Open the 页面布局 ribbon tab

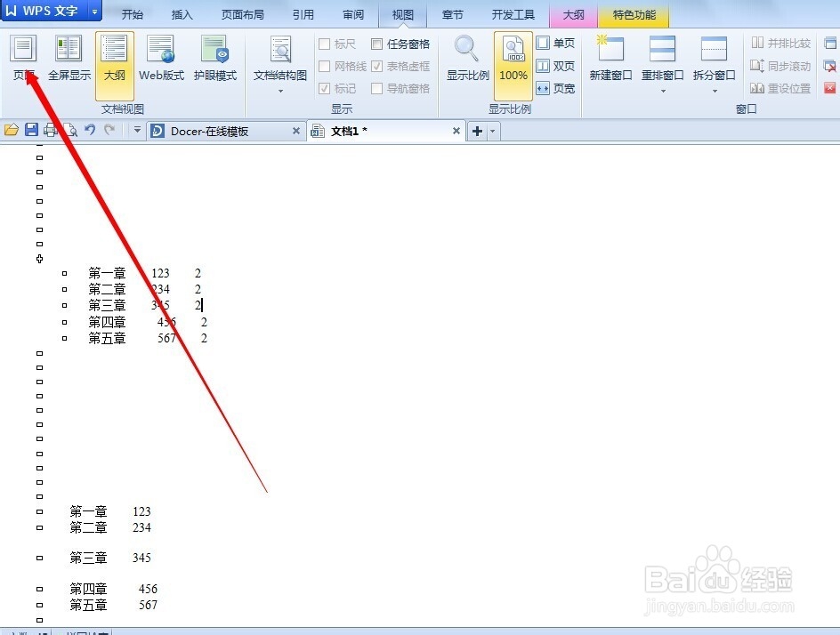[x=243, y=14]
